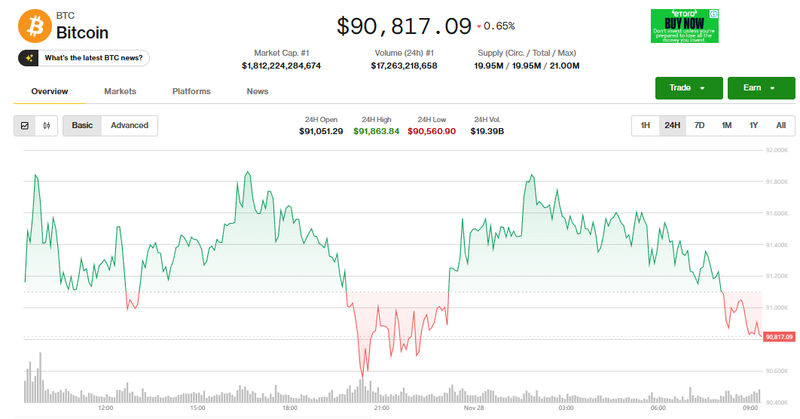The image size is (800, 419).
Task: Click the orange Bitcoin logo icon
Action: click(35, 24)
